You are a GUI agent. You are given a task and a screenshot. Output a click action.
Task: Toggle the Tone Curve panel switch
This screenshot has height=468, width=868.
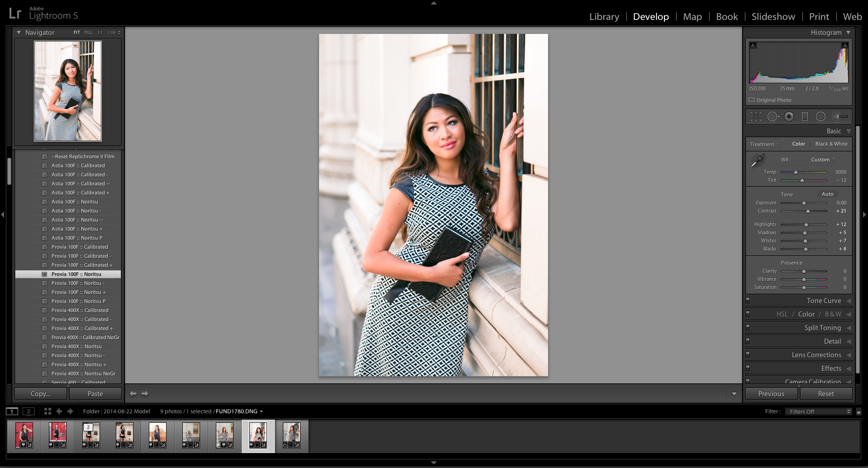tap(748, 300)
